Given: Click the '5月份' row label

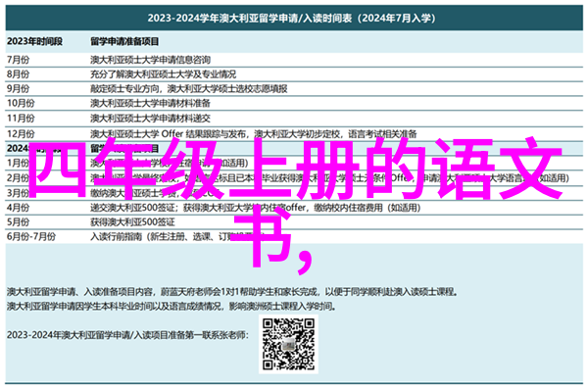Looking at the screenshot, I should [18, 222].
